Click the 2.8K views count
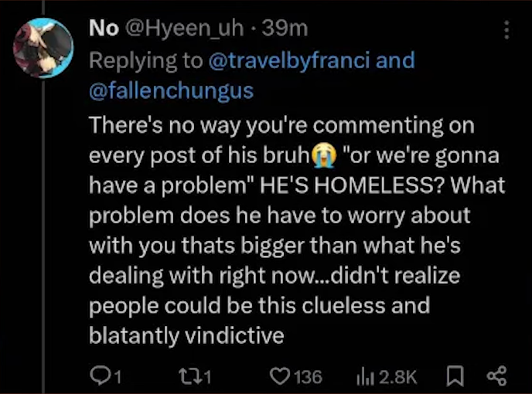This screenshot has width=532, height=394. (399, 376)
